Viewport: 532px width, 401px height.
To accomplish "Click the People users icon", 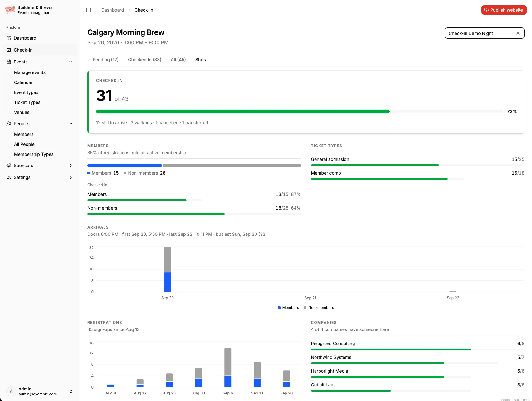I will click(9, 124).
